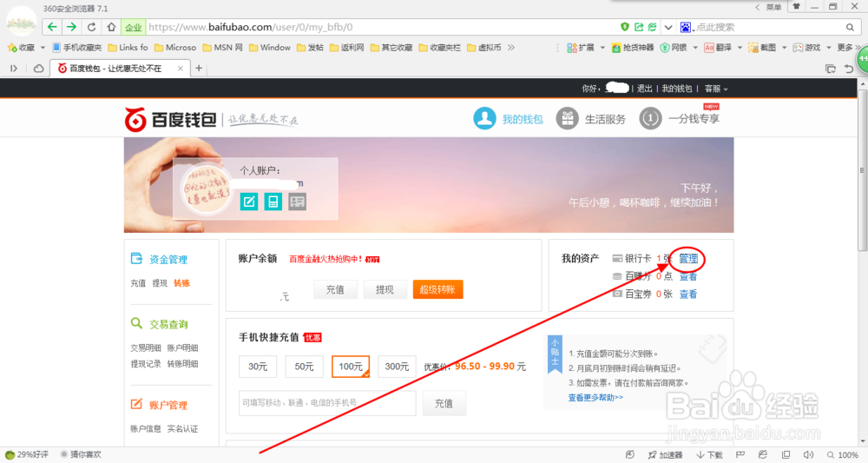The height and width of the screenshot is (463, 868).
Task: Select the 30元 recharge amount
Action: pyautogui.click(x=258, y=367)
